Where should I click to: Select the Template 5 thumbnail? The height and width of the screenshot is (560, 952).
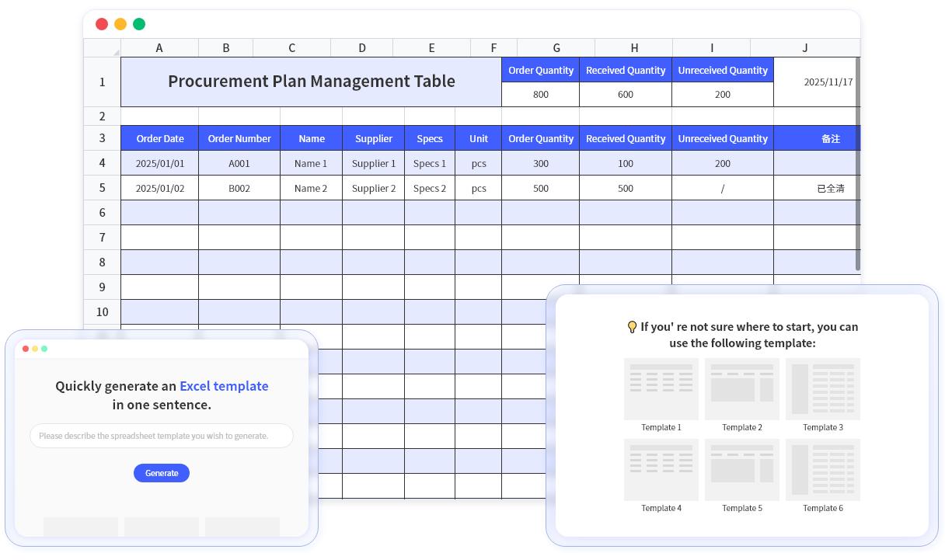coord(741,470)
